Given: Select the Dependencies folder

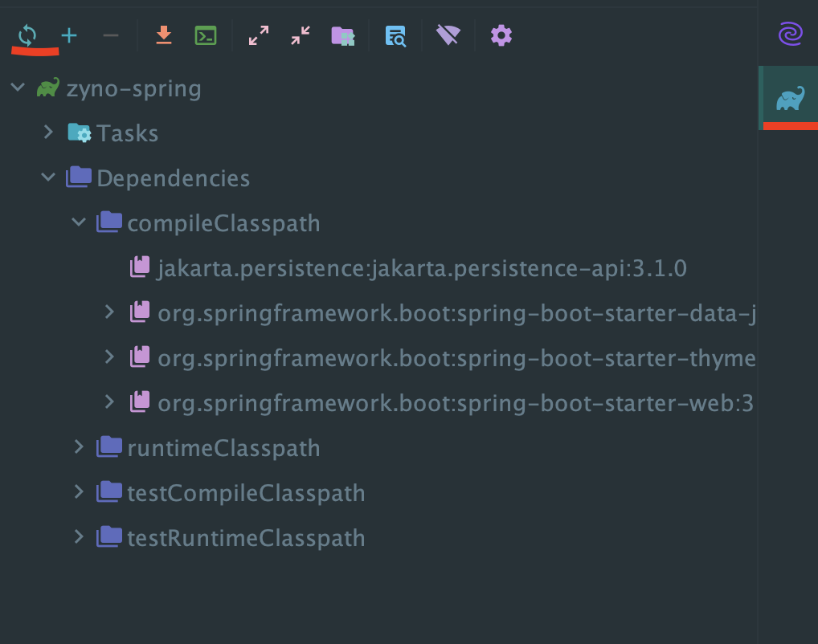Looking at the screenshot, I should tap(378, 177).
